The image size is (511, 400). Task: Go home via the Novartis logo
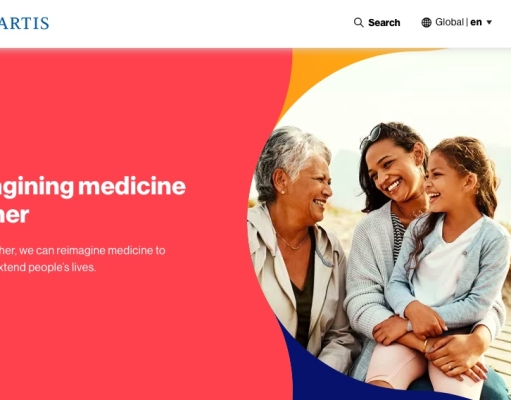click(24, 23)
